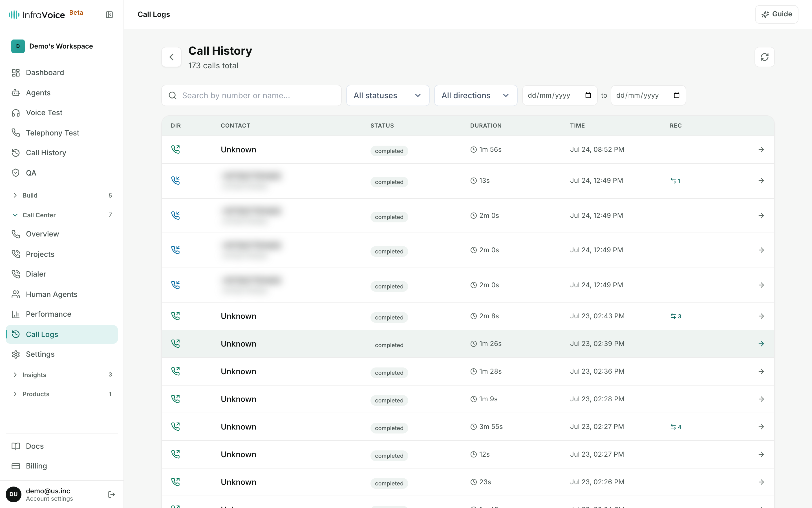Click the DURATION column header

click(x=486, y=126)
